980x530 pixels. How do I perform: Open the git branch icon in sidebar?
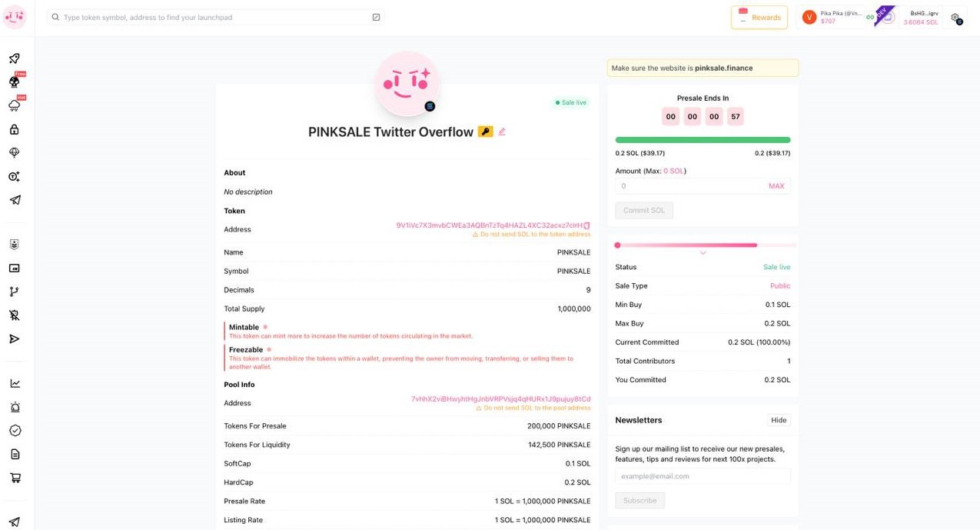(x=14, y=292)
